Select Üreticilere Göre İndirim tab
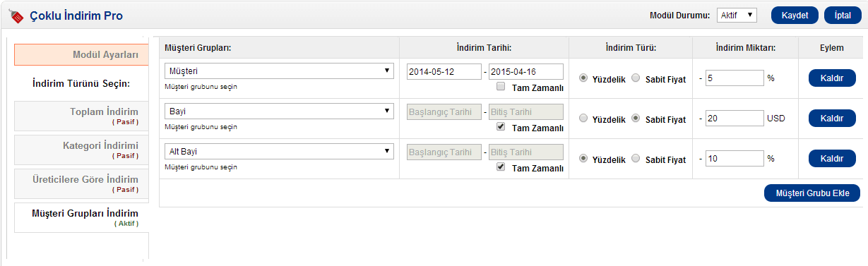 tap(81, 183)
